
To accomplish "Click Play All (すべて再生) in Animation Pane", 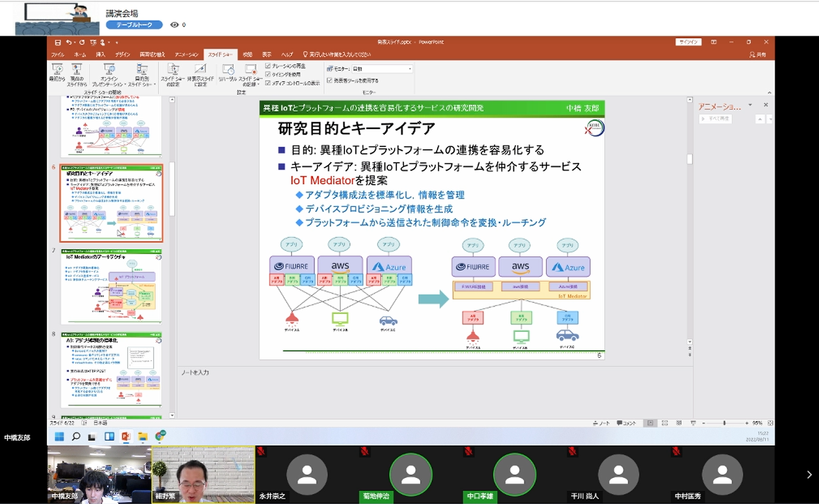I will tap(716, 118).
